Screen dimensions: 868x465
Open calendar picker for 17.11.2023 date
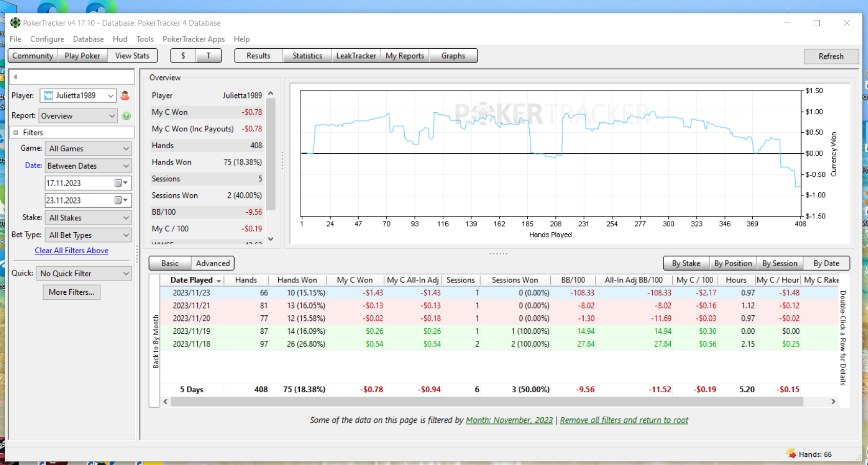pos(121,183)
